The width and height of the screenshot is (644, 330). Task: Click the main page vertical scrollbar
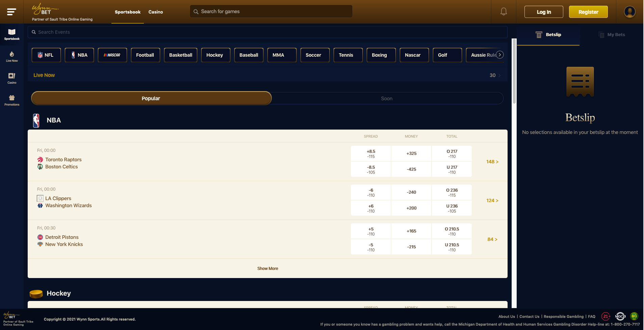pos(514,71)
